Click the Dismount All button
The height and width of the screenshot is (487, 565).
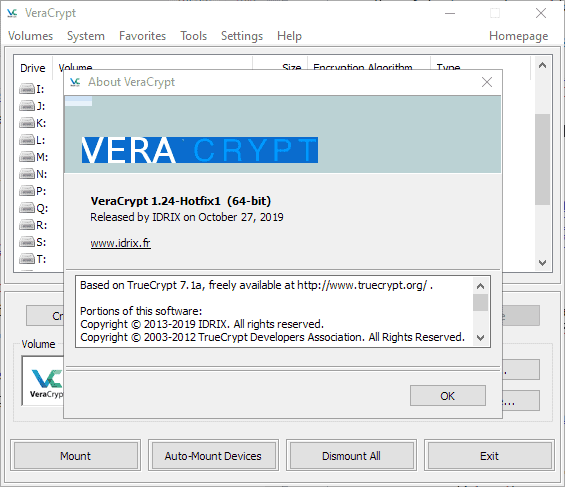pos(351,456)
